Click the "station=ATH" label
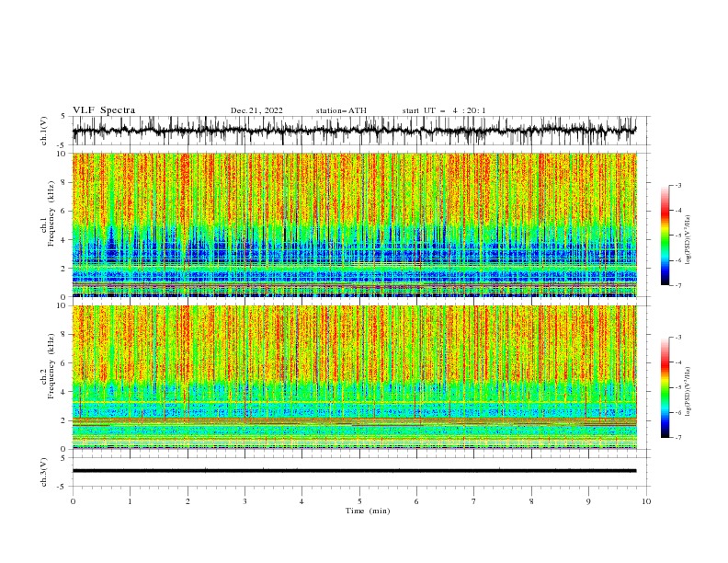The image size is (728, 563). (x=341, y=110)
